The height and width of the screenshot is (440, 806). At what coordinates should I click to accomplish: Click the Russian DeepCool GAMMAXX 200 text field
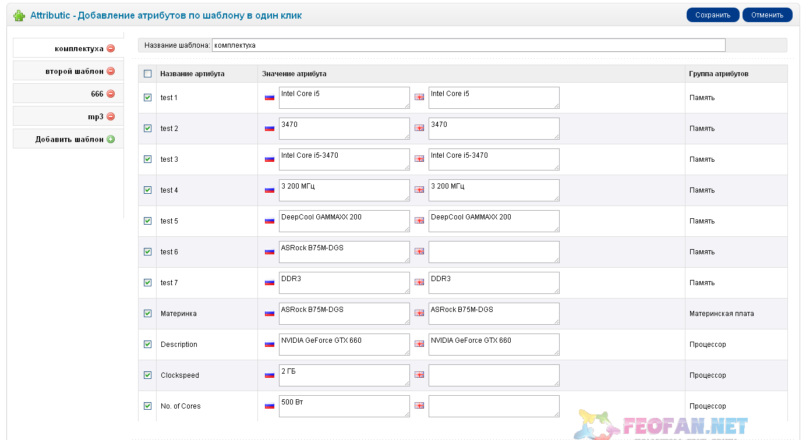344,221
